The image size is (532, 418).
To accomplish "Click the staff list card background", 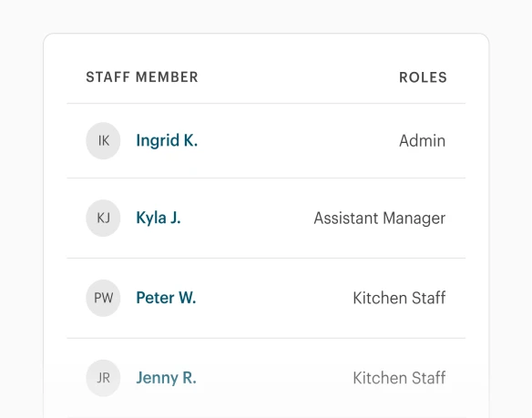I will coord(266,226).
